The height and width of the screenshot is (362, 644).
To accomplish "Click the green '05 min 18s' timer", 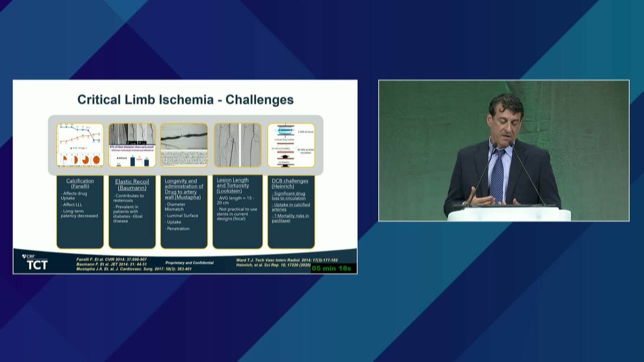I will coord(331,268).
